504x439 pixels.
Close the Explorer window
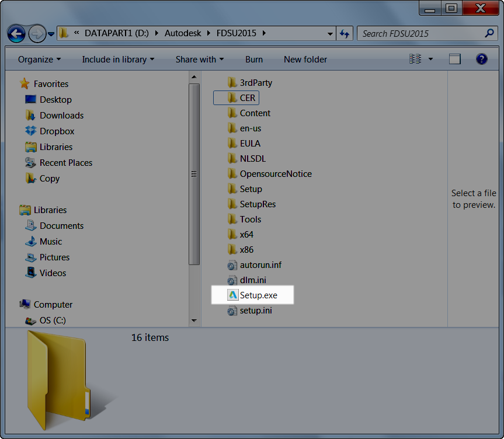tap(481, 8)
